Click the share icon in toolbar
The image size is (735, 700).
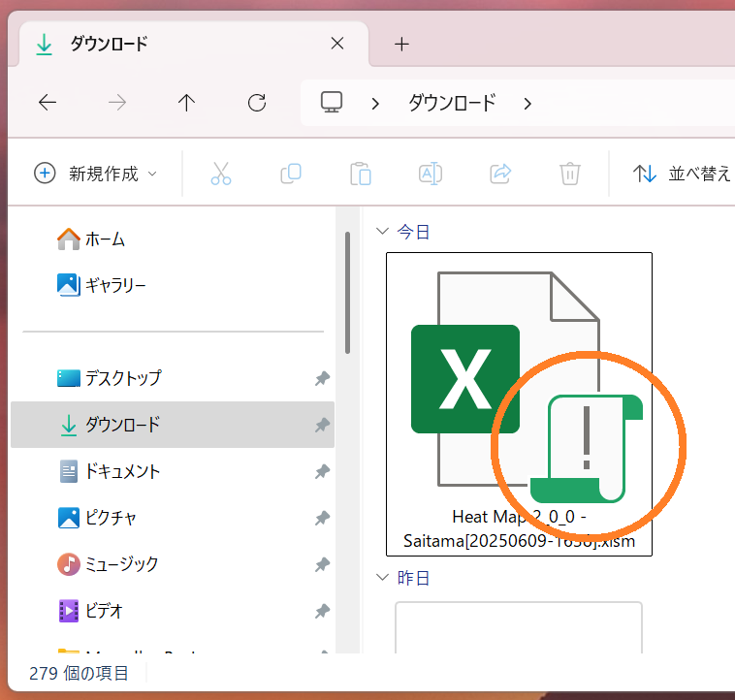tap(500, 174)
